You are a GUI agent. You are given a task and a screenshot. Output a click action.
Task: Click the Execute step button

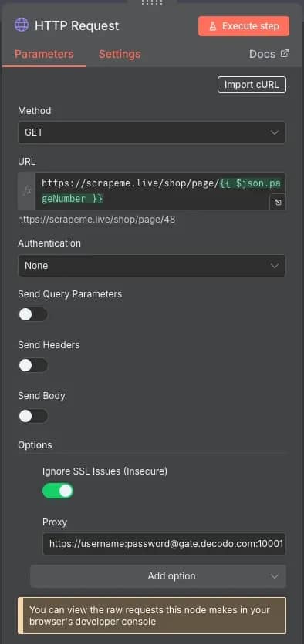click(x=244, y=26)
